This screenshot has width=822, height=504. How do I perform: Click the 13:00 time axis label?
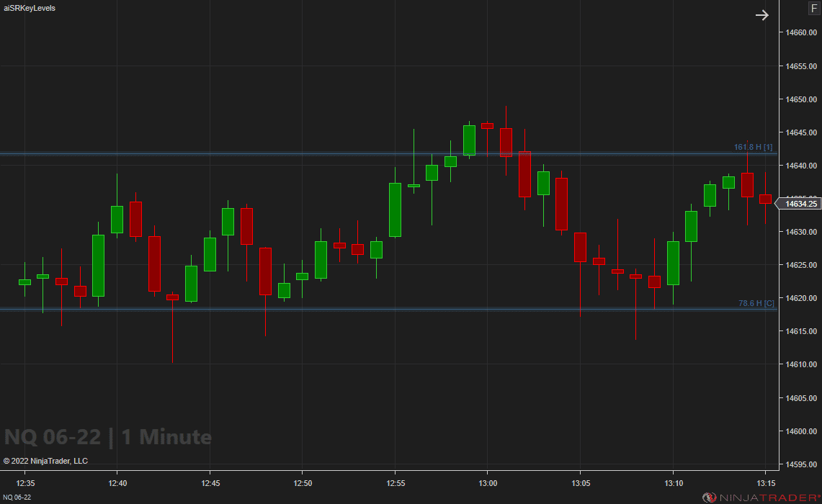[x=488, y=482]
